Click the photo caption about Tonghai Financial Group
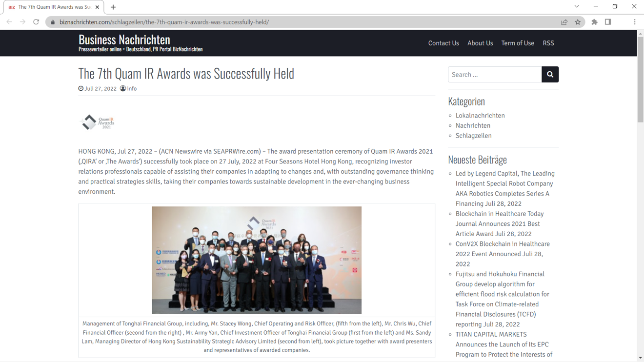The height and width of the screenshot is (362, 644). [257, 337]
